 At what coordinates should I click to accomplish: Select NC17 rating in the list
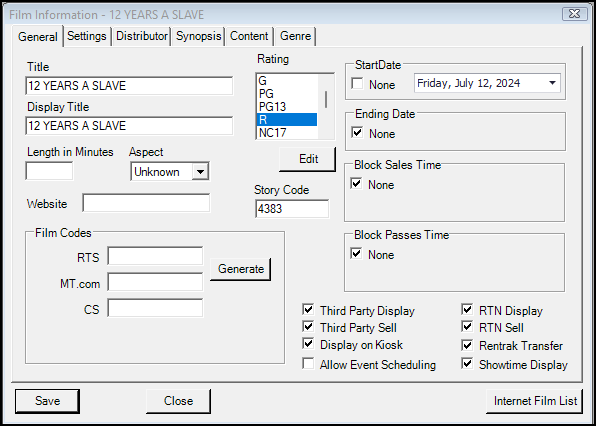[287, 133]
